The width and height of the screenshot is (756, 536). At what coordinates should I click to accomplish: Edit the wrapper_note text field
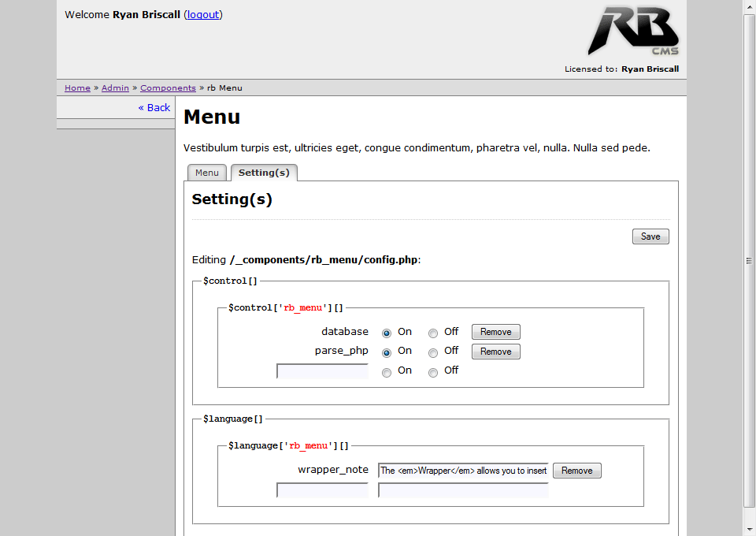pyautogui.click(x=463, y=471)
